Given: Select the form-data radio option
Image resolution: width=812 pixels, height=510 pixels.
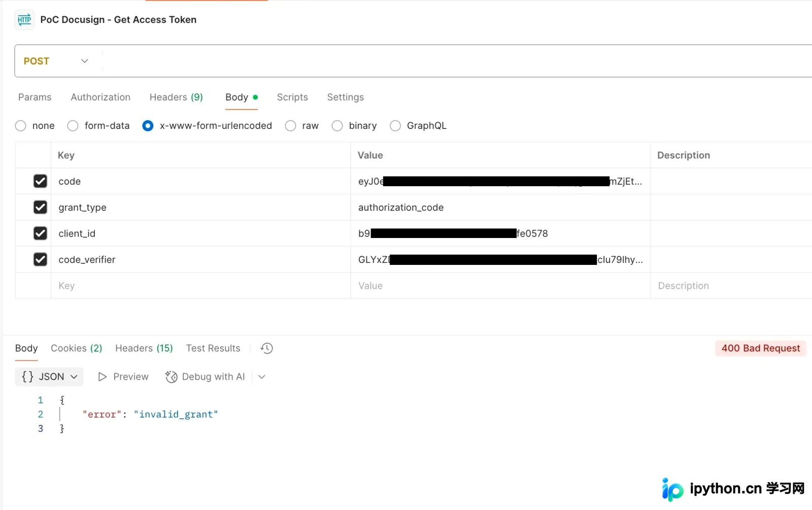Looking at the screenshot, I should click(x=73, y=126).
